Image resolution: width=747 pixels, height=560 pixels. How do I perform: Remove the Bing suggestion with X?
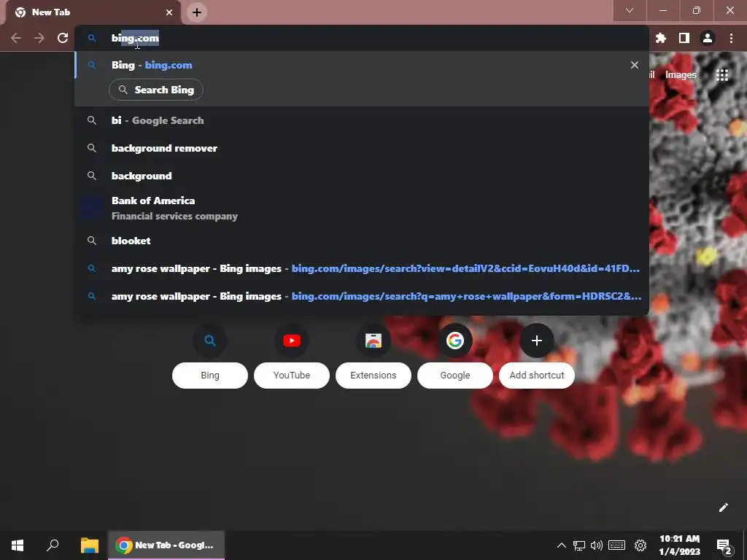(x=635, y=65)
